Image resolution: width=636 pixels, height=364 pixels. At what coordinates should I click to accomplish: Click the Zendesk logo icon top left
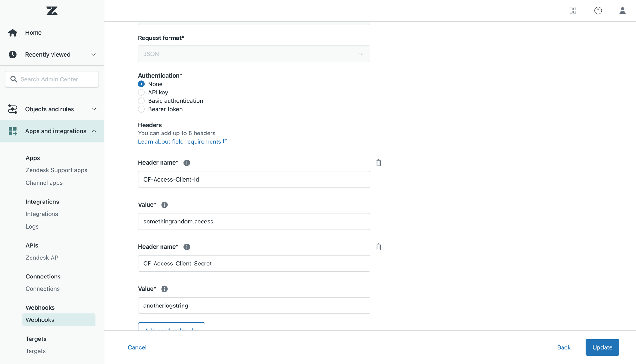pyautogui.click(x=52, y=10)
